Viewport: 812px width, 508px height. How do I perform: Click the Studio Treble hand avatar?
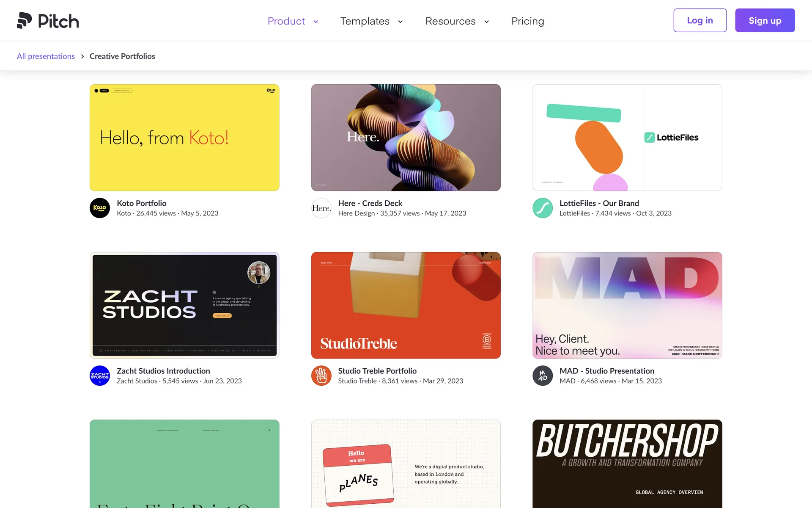tap(321, 375)
